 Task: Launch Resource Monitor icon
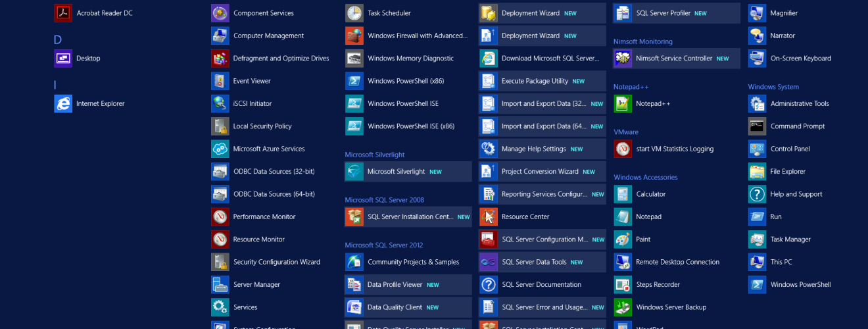[220, 240]
